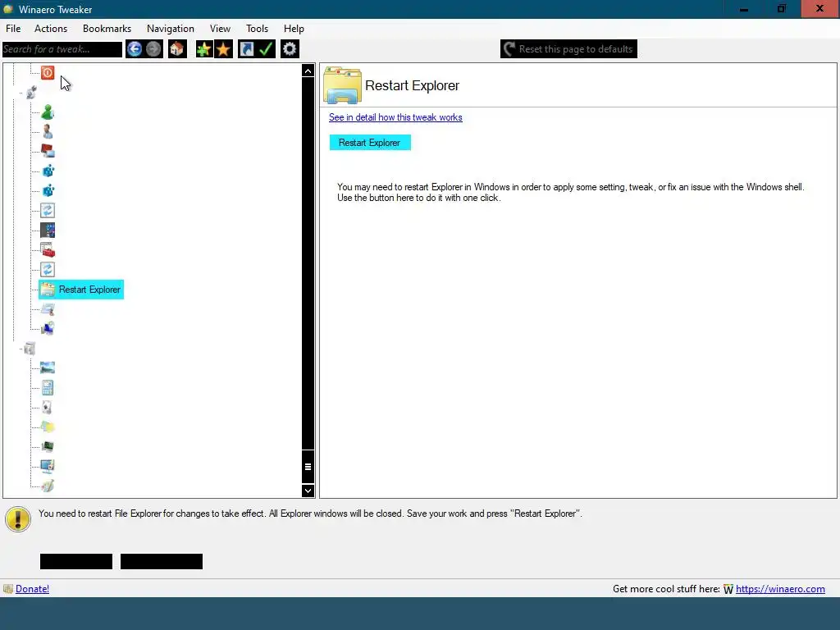Select the calculator tree icon

48,387
